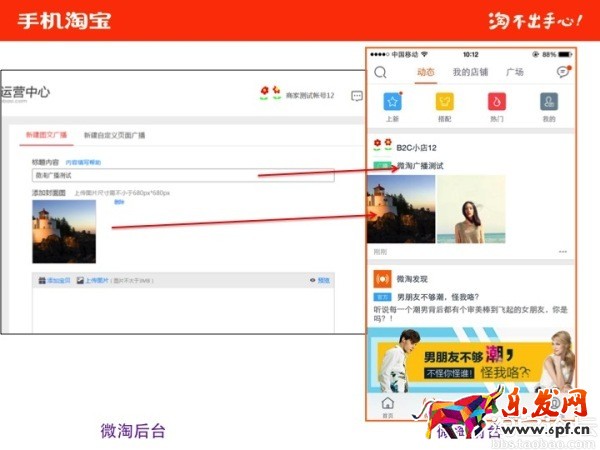The width and height of the screenshot is (600, 450).
Task: Tap the search magnifier in the mobile app
Action: coord(380,72)
